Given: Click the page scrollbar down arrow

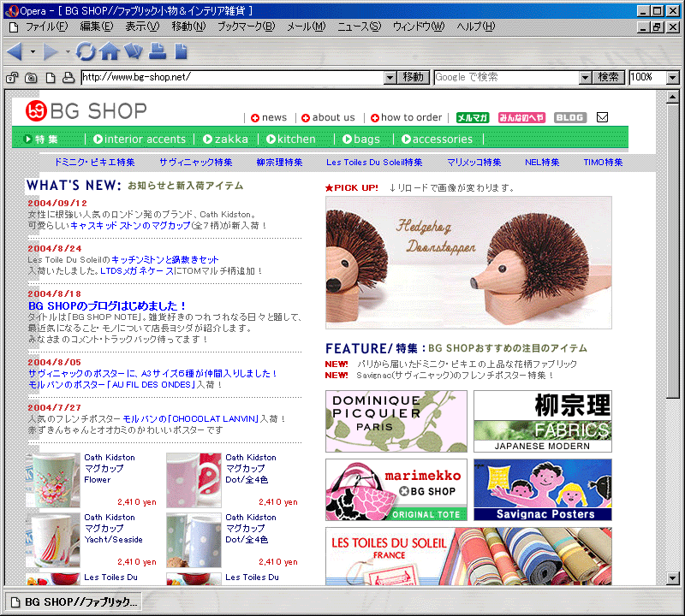Looking at the screenshot, I should point(673,578).
